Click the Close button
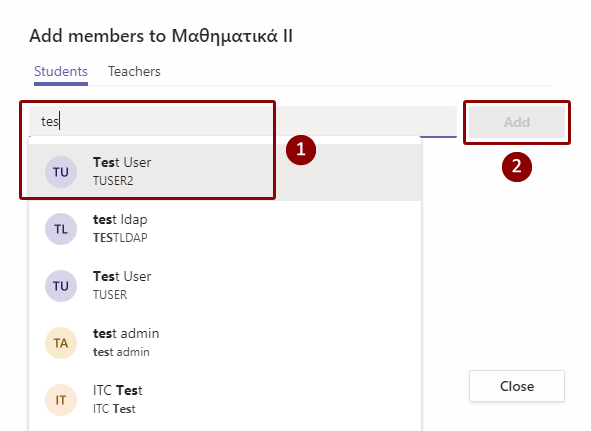This screenshot has height=431, width=591. [517, 386]
